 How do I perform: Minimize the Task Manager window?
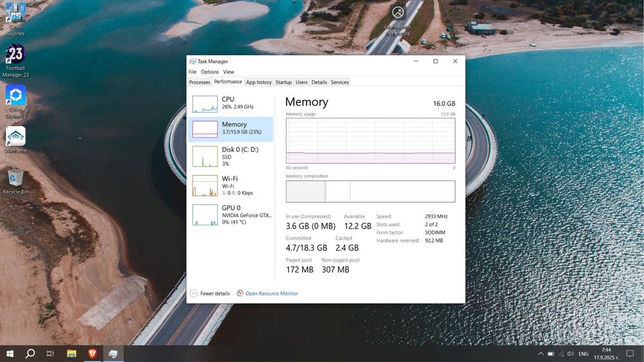pyautogui.click(x=416, y=61)
